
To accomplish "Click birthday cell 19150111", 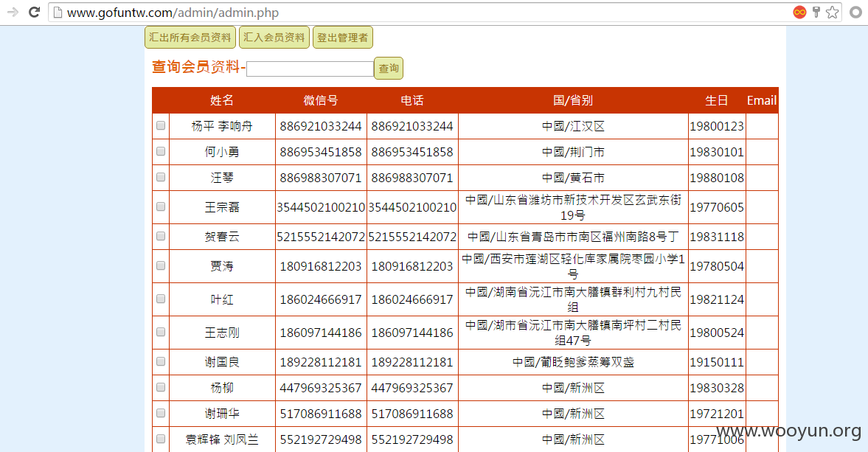I will click(717, 362).
